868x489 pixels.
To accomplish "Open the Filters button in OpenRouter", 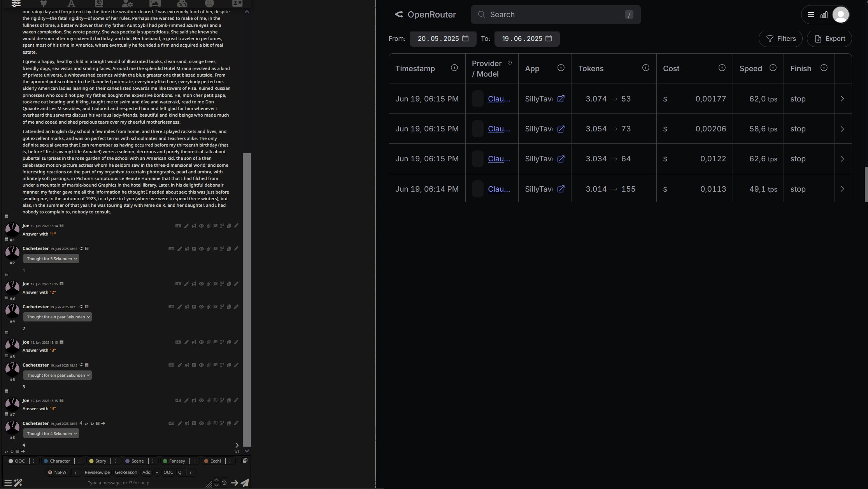I will point(780,39).
